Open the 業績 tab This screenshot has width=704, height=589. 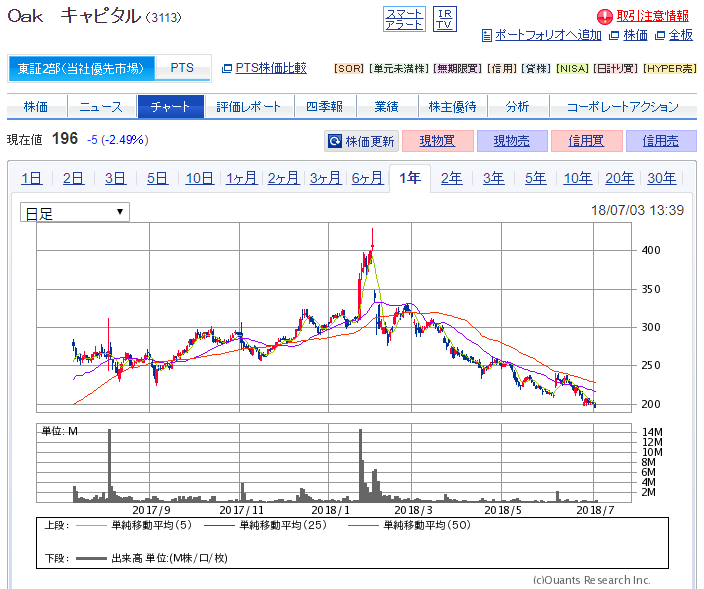[387, 107]
